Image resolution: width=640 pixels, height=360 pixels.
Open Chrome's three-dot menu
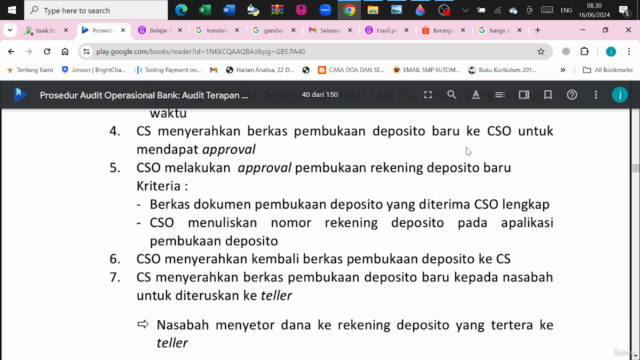click(629, 51)
